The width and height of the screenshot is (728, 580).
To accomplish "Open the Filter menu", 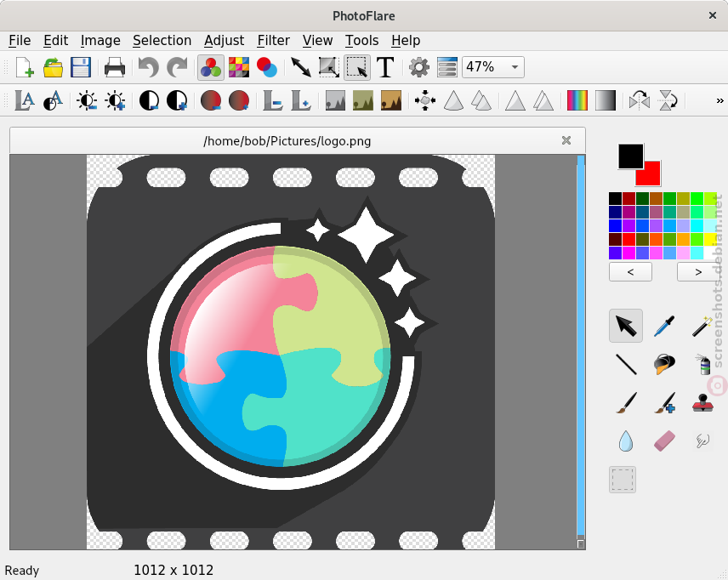I will tap(274, 41).
